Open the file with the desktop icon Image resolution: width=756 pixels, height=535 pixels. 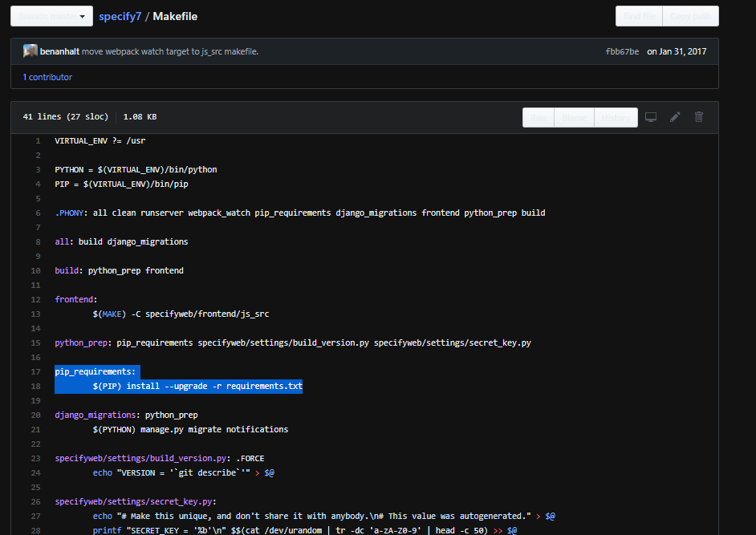[650, 117]
